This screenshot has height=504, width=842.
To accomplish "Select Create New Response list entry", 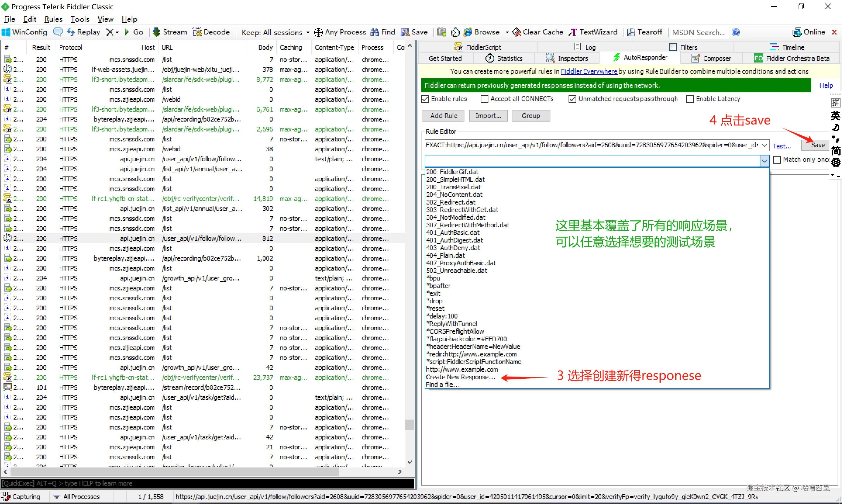I will point(460,377).
